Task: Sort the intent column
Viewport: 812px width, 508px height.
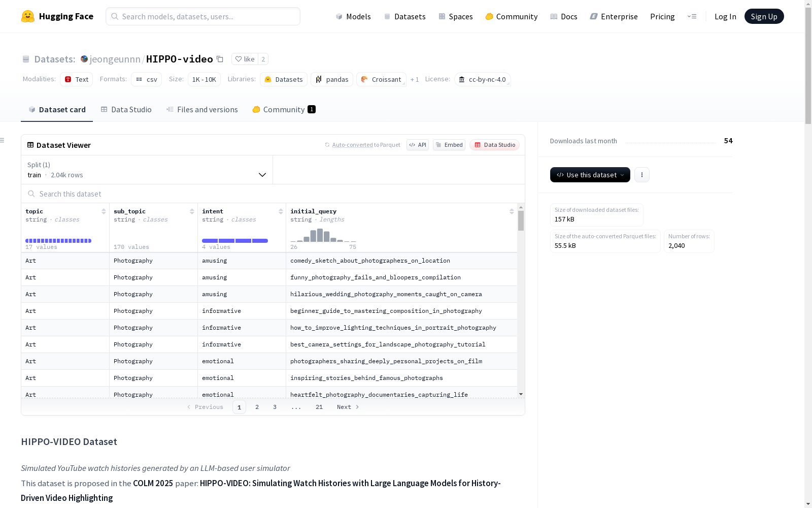Action: pos(281,211)
